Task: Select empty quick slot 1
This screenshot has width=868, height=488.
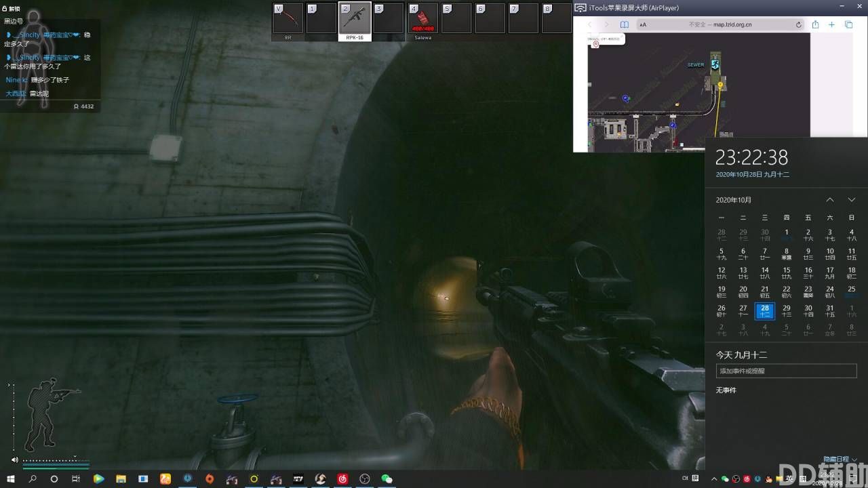Action: [321, 18]
